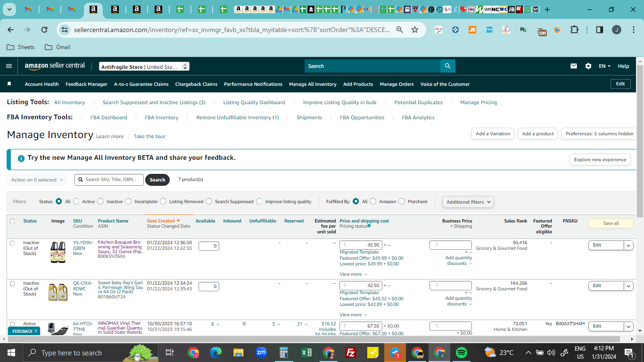
Task: Click the info icon in the BETA banner
Action: [21, 158]
